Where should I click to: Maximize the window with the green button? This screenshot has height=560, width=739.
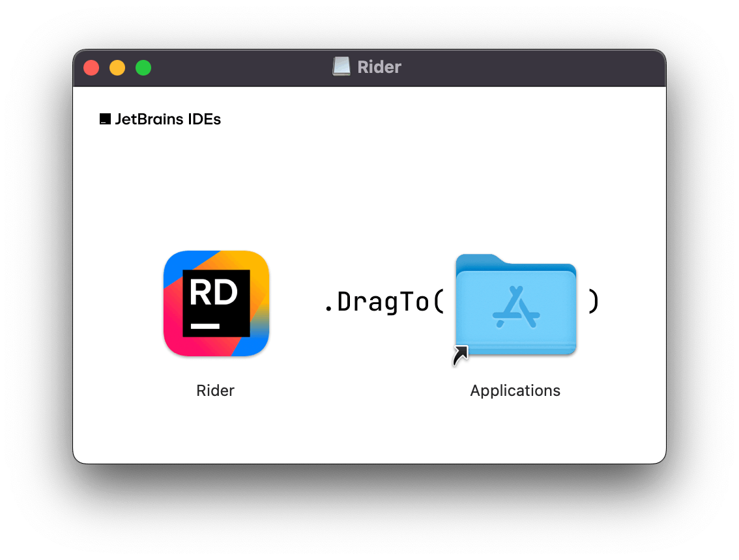pyautogui.click(x=143, y=68)
